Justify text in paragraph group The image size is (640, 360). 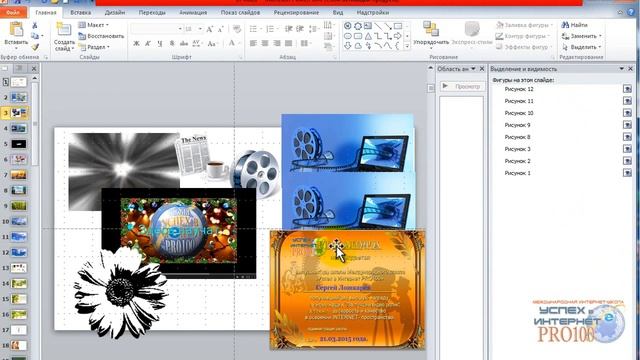pyautogui.click(x=289, y=43)
